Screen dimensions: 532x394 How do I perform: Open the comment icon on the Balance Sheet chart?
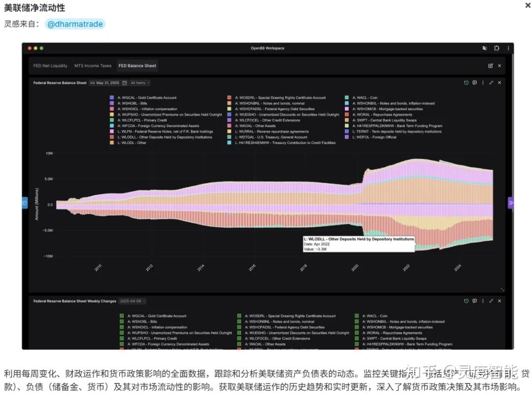click(x=474, y=82)
